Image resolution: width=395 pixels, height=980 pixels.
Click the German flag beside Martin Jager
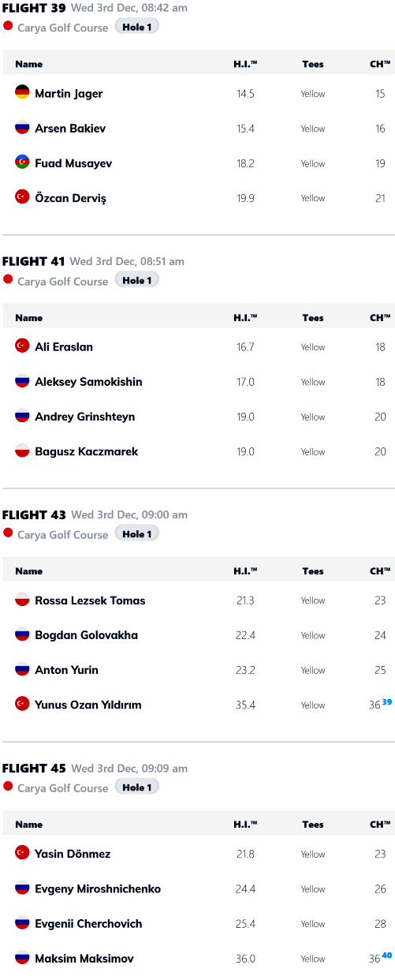(22, 92)
